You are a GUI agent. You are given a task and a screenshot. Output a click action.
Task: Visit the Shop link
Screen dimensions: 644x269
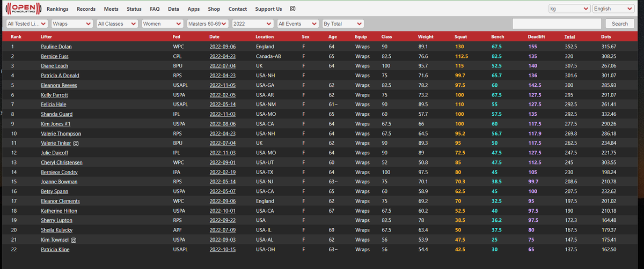[214, 9]
